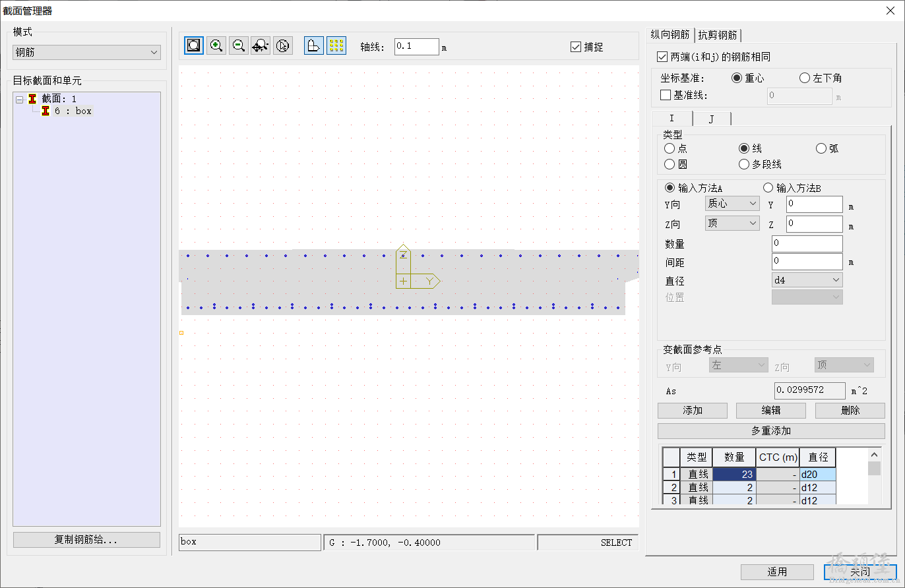Click row 2 header number in rebar table
Image resolution: width=905 pixels, height=588 pixels.
[x=671, y=488]
